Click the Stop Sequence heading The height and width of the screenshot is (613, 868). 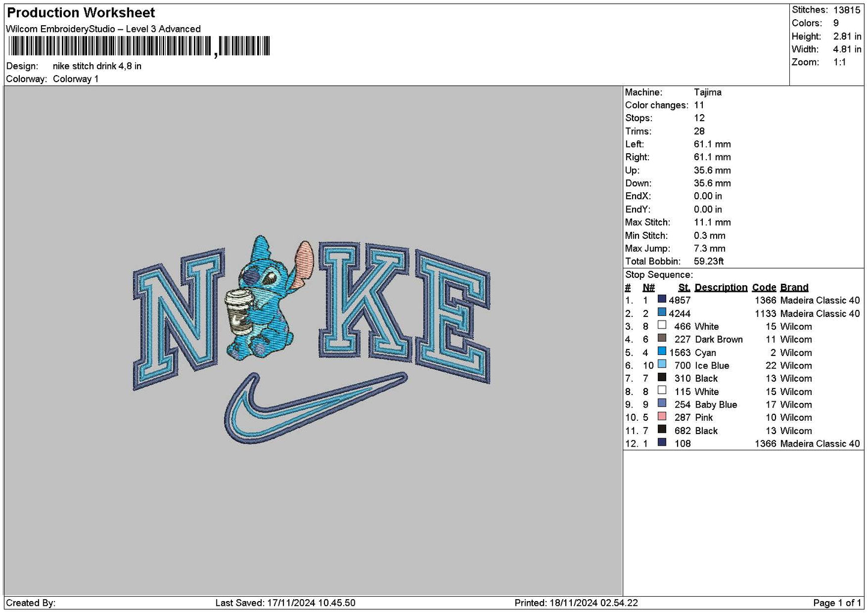pyautogui.click(x=659, y=275)
